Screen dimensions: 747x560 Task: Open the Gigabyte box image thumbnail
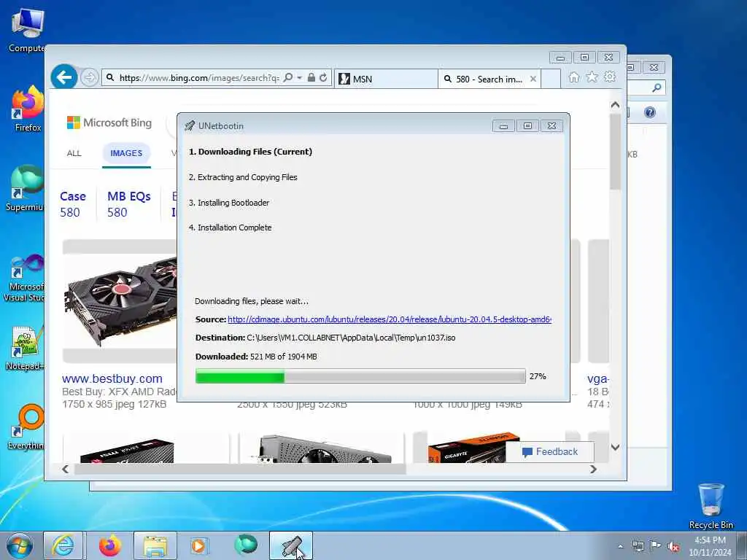(467, 448)
